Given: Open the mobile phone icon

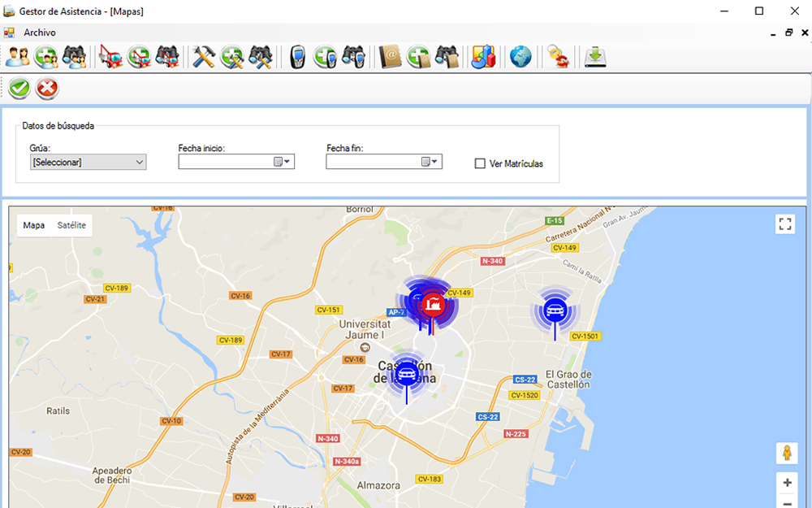Looking at the screenshot, I should click(x=297, y=57).
